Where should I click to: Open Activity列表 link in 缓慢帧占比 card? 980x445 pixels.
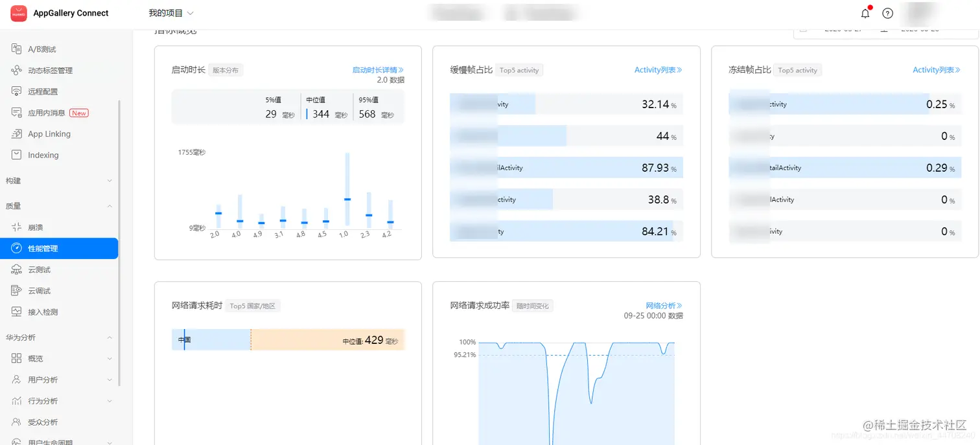[x=658, y=70]
